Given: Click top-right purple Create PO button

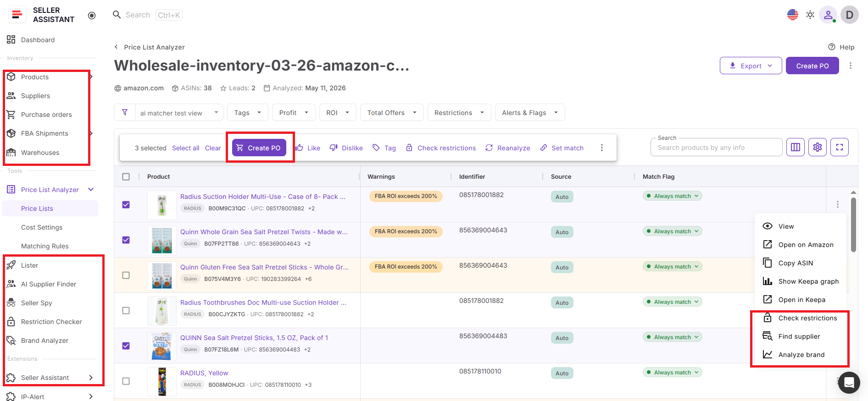Looking at the screenshot, I should [x=812, y=66].
